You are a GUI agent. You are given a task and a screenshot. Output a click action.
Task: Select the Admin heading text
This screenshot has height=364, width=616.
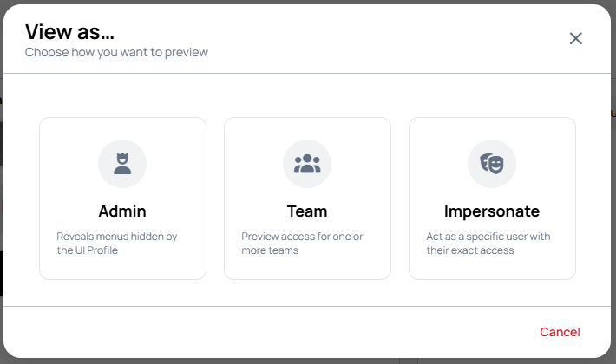[122, 211]
